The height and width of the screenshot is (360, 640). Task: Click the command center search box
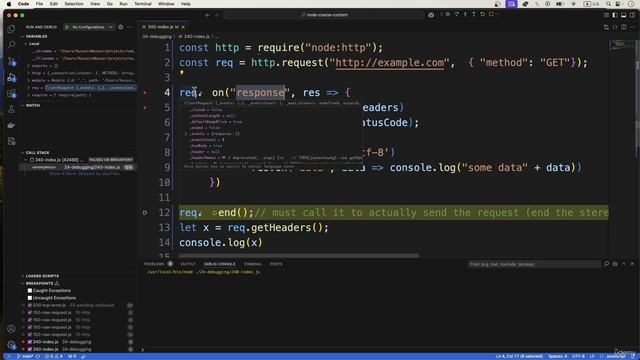point(323,15)
